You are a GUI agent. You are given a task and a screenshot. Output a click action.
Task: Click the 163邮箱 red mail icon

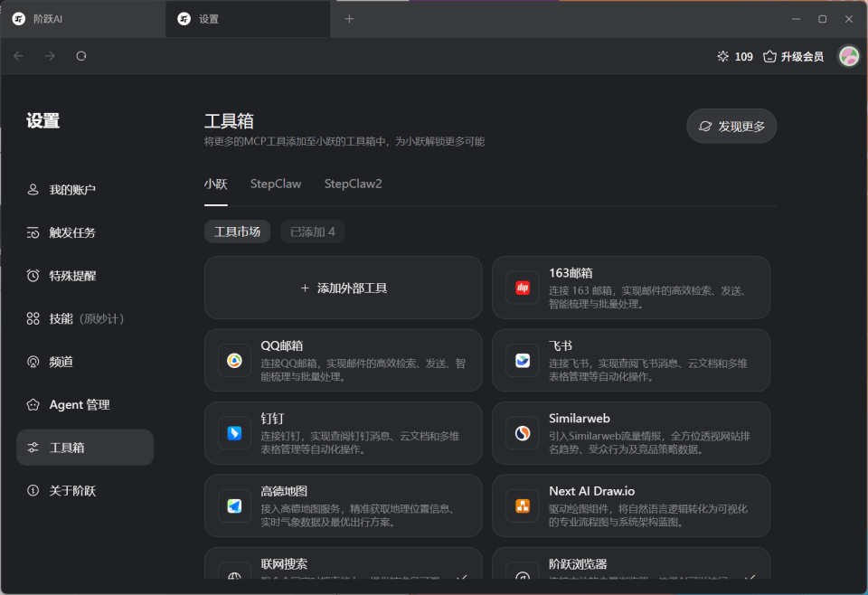coord(522,288)
